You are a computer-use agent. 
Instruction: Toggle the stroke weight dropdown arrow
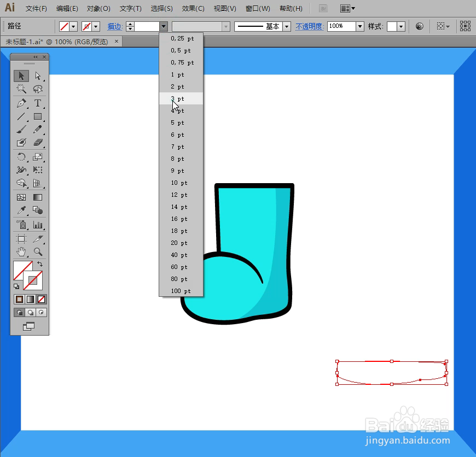point(164,27)
